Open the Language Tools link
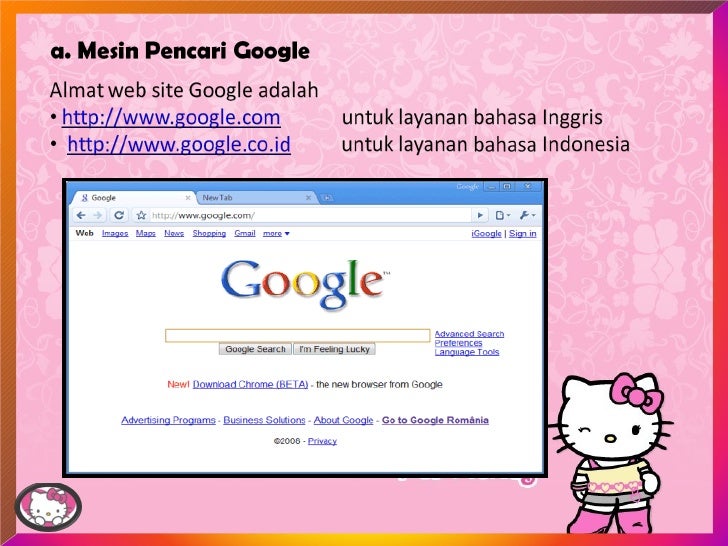Viewport: 728px width, 546px height. [467, 352]
